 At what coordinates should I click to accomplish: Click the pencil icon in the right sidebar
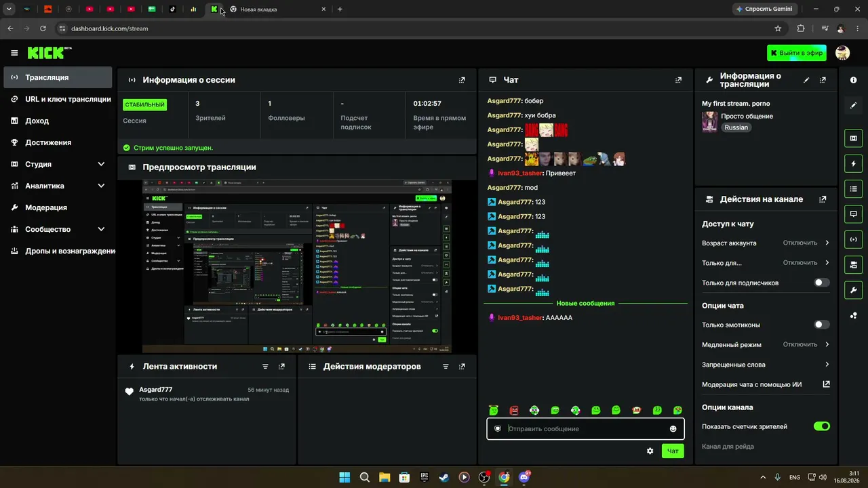[x=853, y=105]
